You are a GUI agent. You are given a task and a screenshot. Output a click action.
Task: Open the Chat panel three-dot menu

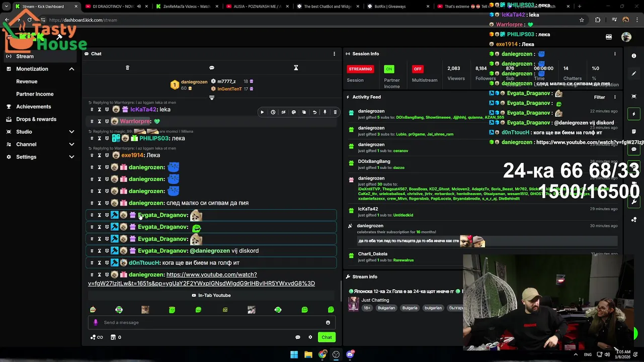pos(334,54)
